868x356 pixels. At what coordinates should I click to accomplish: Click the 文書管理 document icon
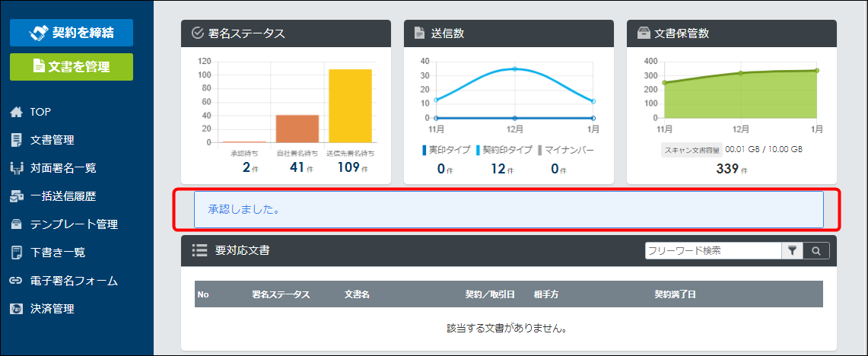coord(17,140)
